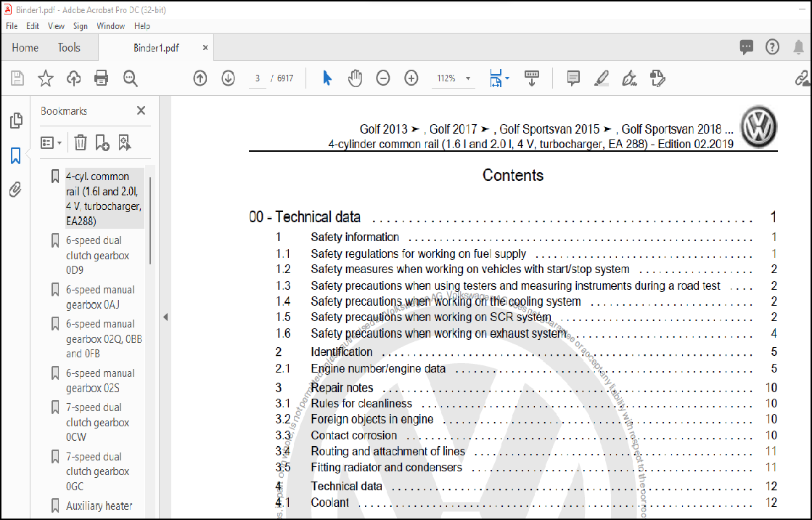Click the bookmarks panel scrollbar
The image size is (812, 520).
tap(150, 220)
